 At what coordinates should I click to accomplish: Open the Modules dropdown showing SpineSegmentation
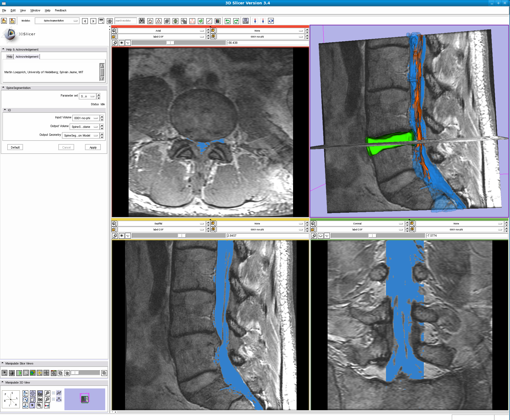click(57, 21)
